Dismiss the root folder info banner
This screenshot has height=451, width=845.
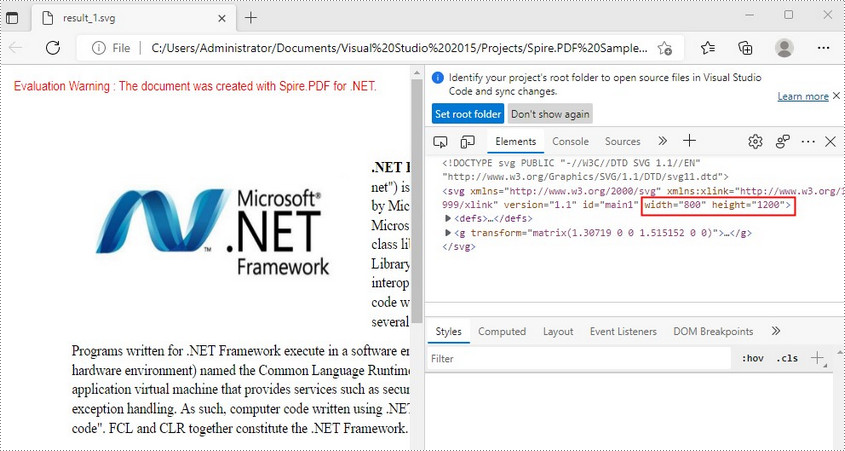pyautogui.click(x=836, y=96)
